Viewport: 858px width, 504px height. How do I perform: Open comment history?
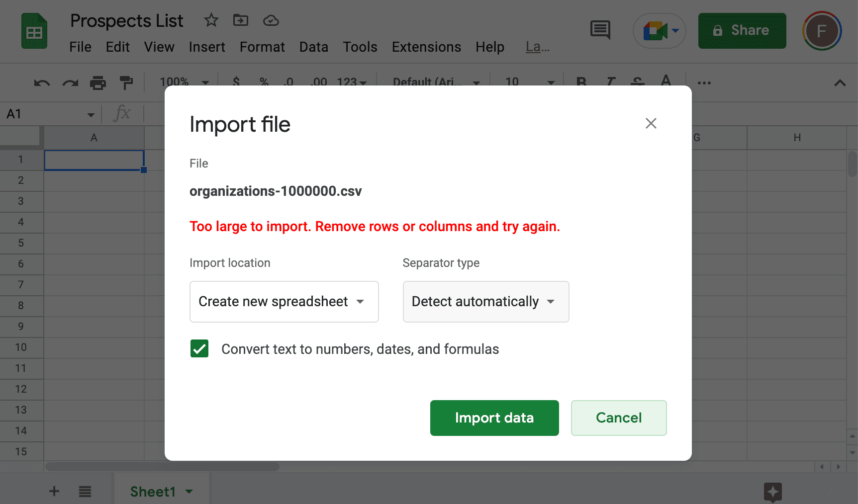point(600,30)
